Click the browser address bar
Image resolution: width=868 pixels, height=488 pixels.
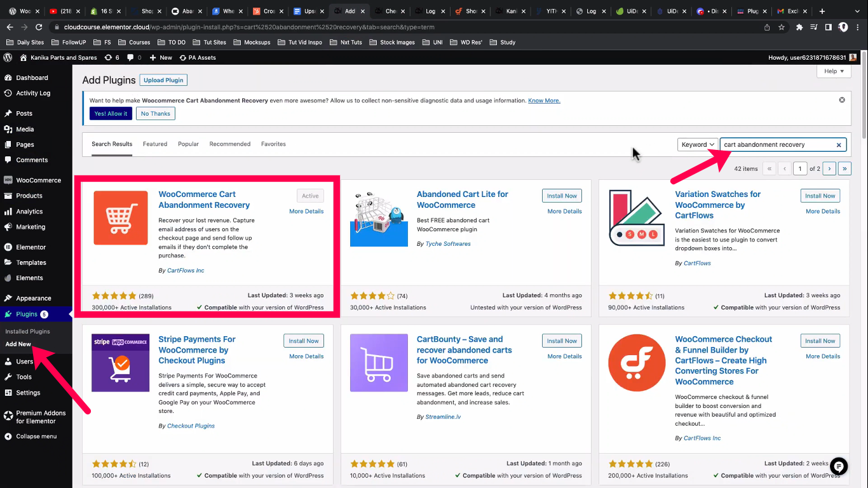click(x=407, y=27)
